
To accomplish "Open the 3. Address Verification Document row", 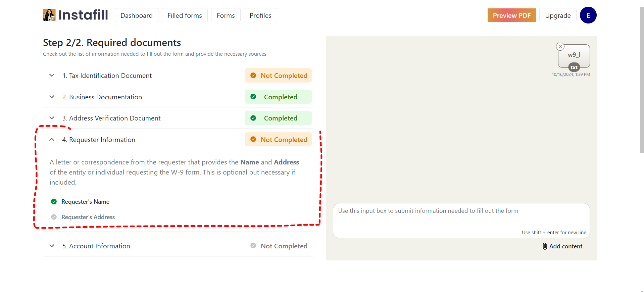I will point(178,118).
